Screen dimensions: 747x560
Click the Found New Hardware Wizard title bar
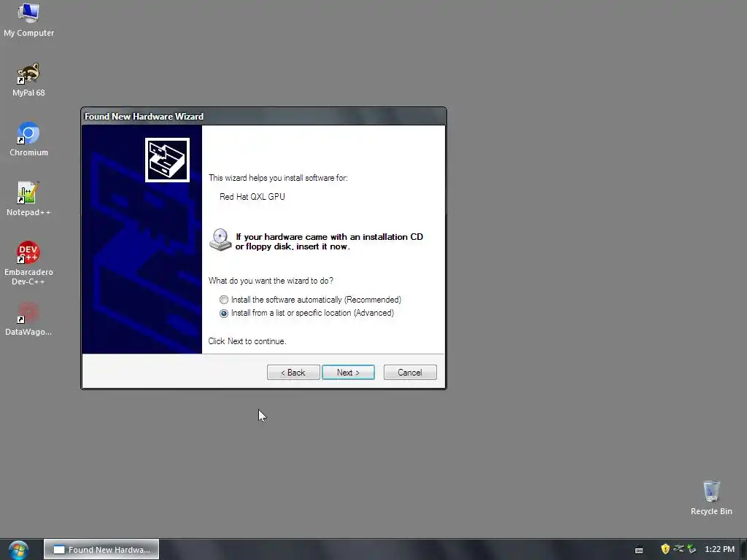(x=263, y=116)
